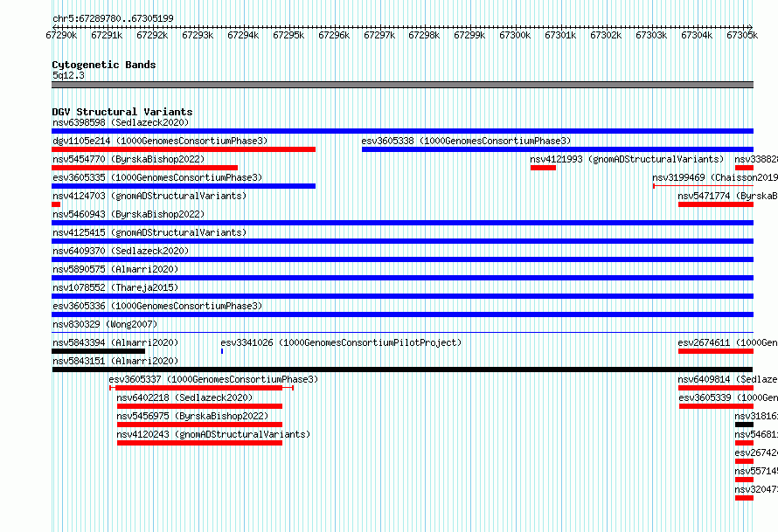778x532 pixels.
Task: Click esv3341026 (1000GenomesConsortiumPilotProject) label
Action: pos(341,342)
